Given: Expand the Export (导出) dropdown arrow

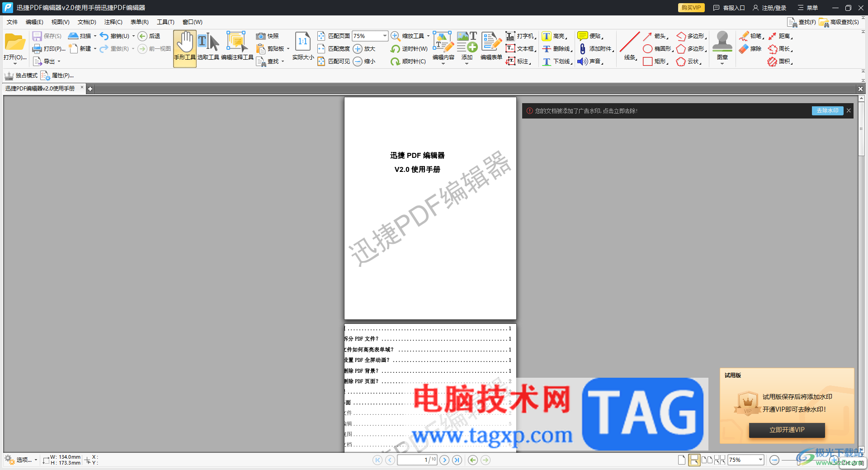Looking at the screenshot, I should (x=59, y=62).
